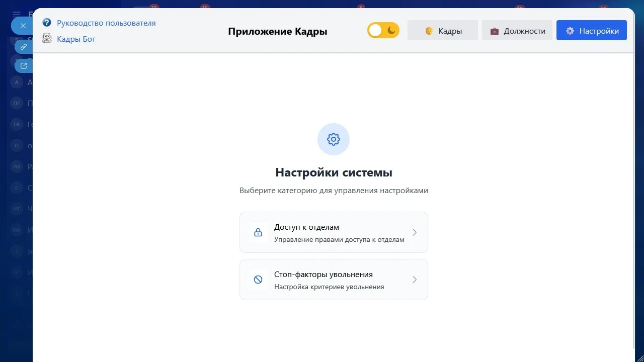Open Стоп-факторы увольнения settings card

334,280
